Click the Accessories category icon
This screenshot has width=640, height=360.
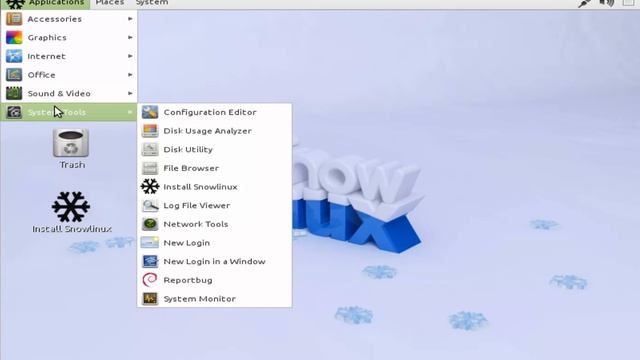[x=14, y=19]
